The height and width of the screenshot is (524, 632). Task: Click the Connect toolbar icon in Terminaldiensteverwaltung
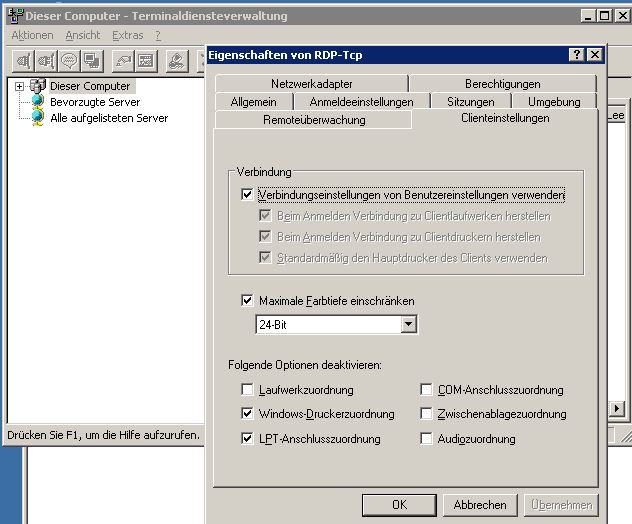[23, 61]
